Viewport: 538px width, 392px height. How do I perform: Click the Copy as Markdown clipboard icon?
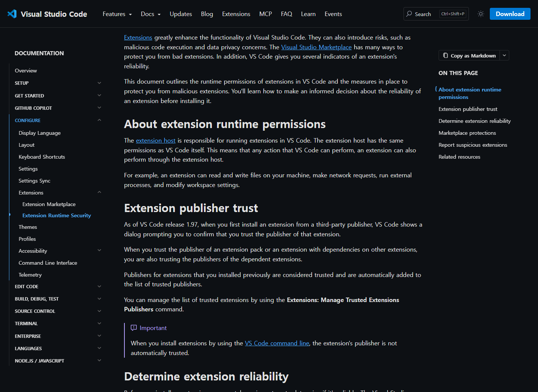[x=445, y=56]
